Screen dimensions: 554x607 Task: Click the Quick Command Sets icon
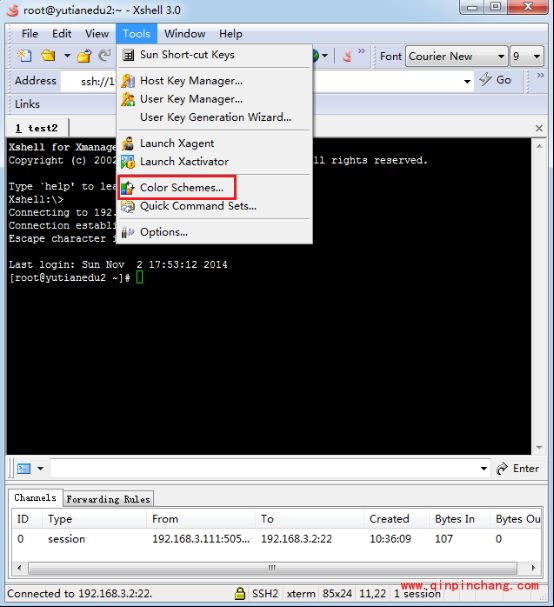128,206
